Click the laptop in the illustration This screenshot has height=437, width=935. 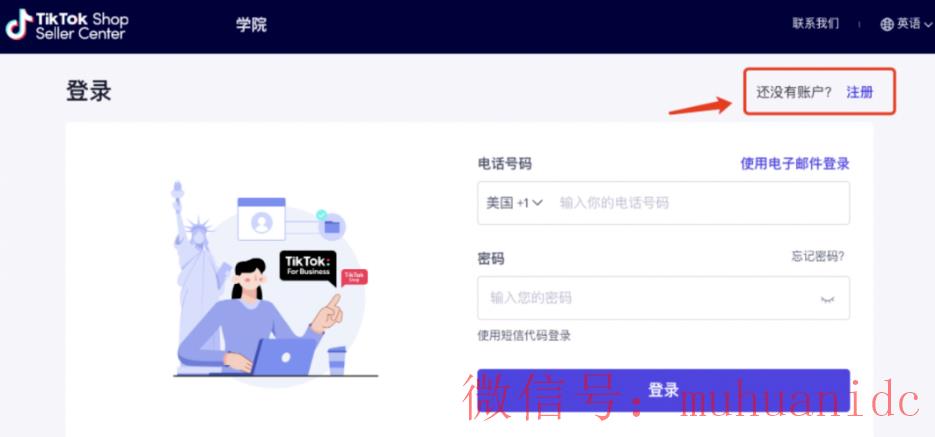tap(283, 356)
